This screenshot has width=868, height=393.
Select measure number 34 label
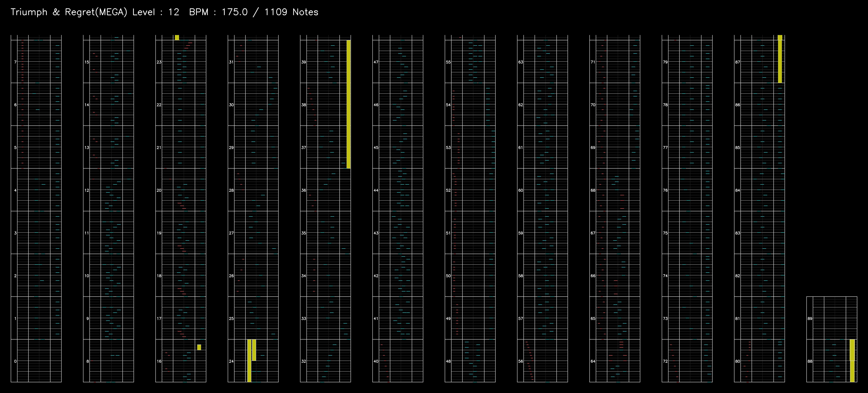pos(304,276)
